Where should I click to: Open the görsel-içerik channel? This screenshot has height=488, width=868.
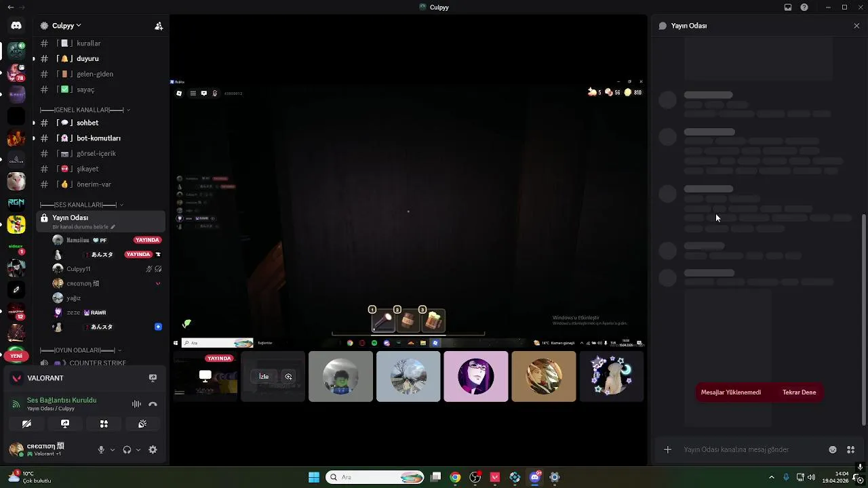[100, 153]
